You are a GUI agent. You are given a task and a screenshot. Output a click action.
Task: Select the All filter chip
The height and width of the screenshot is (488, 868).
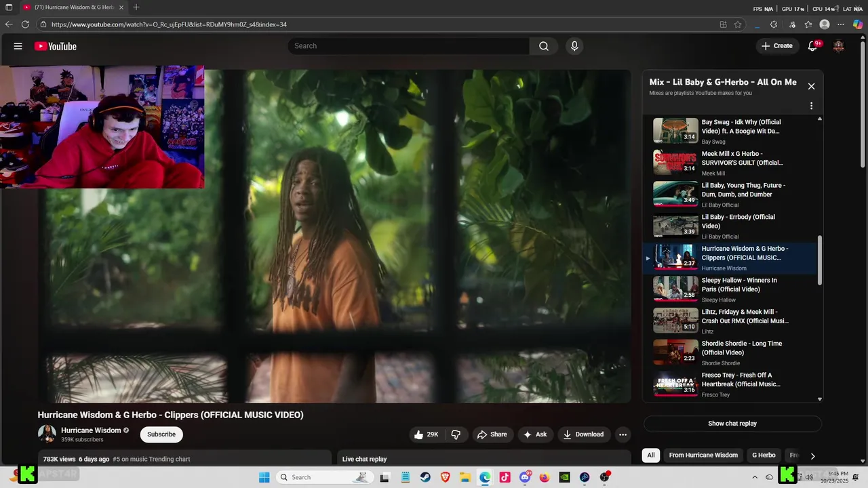tap(651, 455)
